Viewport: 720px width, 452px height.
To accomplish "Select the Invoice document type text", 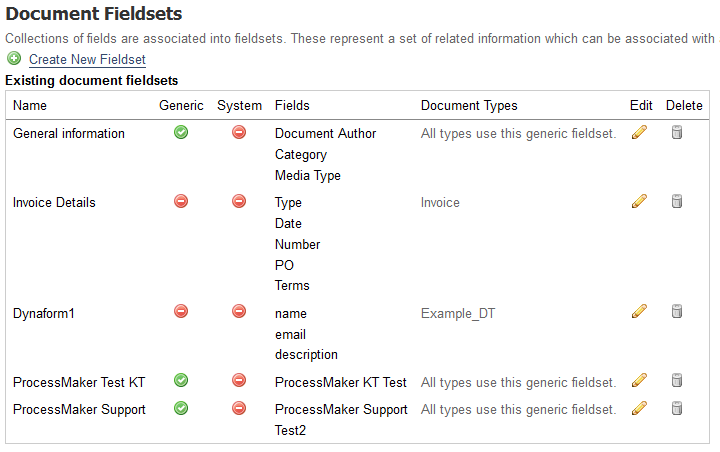I will [x=440, y=202].
